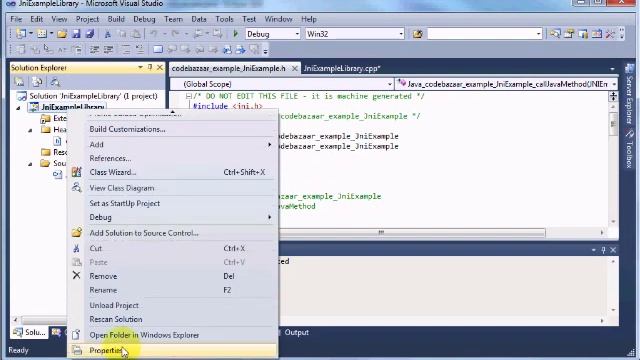Click the Paste toolbar icon

pos(136,34)
